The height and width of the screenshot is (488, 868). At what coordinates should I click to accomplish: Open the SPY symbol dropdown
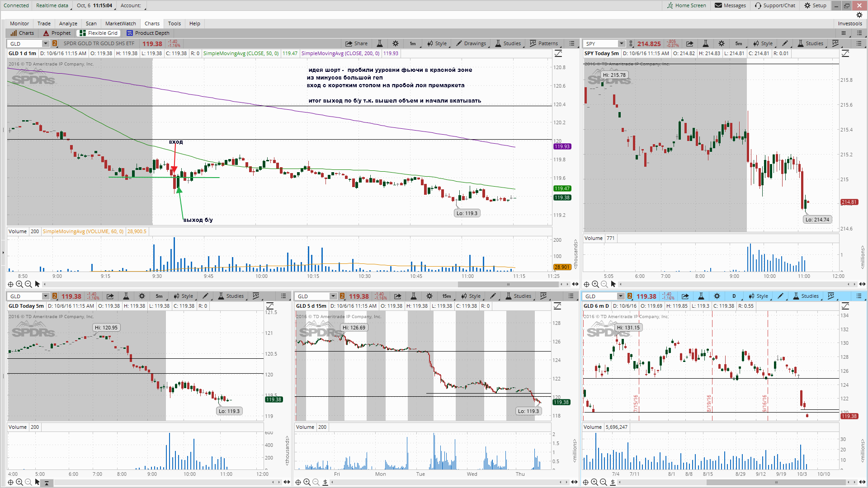point(622,44)
